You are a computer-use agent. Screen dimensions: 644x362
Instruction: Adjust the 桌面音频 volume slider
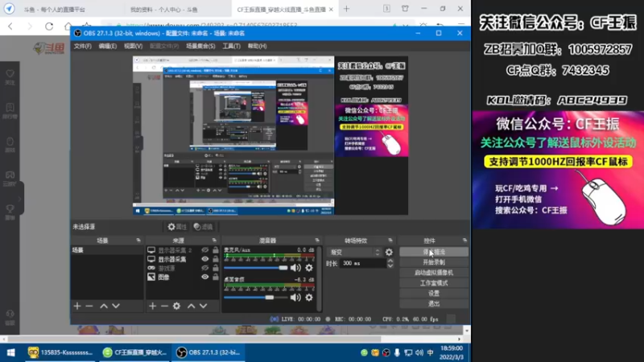[256, 298]
